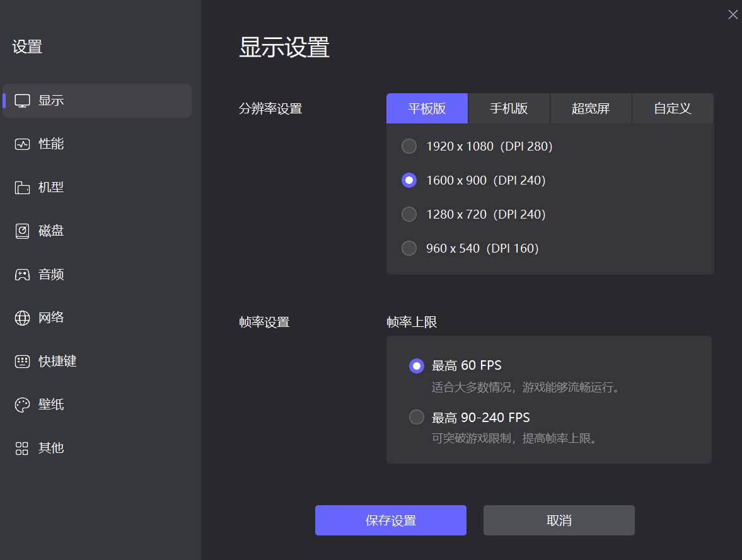Screen dimensions: 742x560
Task: Open the 磁盘 disk settings section
Action: [52, 231]
